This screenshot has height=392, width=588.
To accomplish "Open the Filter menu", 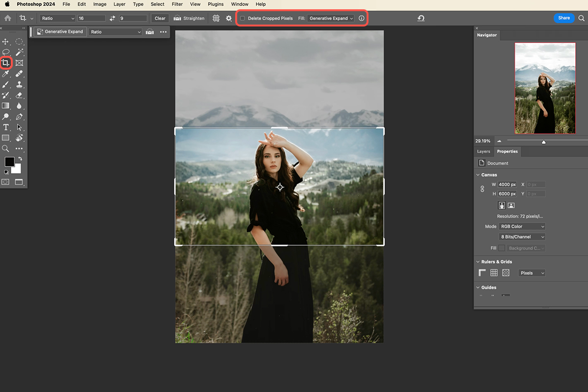I will (177, 4).
